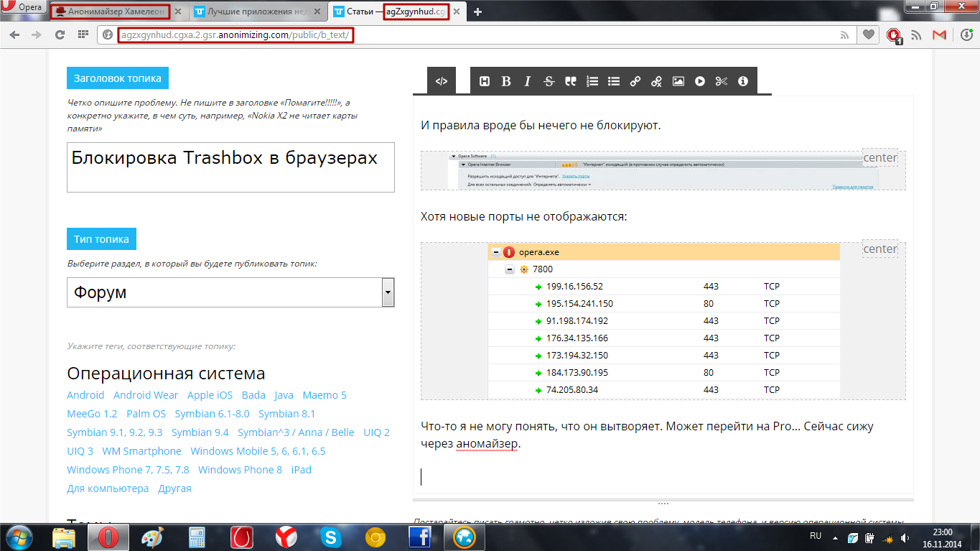Viewport: 980px width, 551px height.
Task: Click the topic title input field
Action: tap(230, 167)
